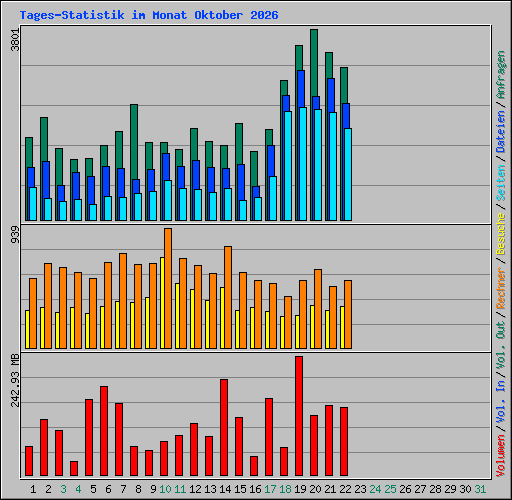This screenshot has height=500, width=512.
Task: Click the cyan Seiten bar for day 22
Action: click(x=348, y=174)
